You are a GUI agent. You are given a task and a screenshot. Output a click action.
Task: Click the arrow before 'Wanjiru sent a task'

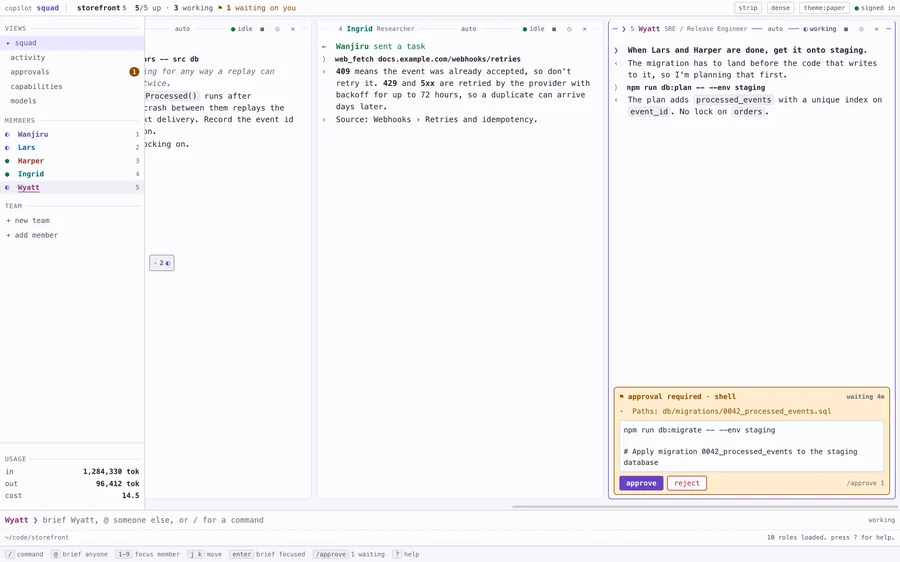coord(324,46)
